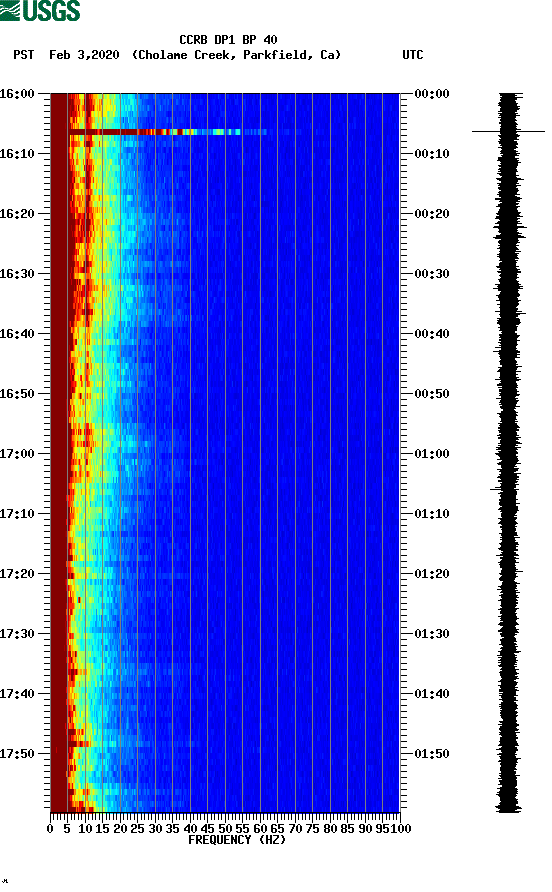Click the PST time label 17:30
Viewport: 552px width, 892px height.
17,634
